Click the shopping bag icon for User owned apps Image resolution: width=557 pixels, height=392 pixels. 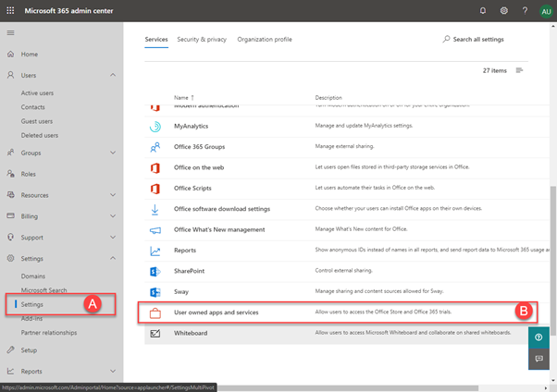click(x=155, y=313)
